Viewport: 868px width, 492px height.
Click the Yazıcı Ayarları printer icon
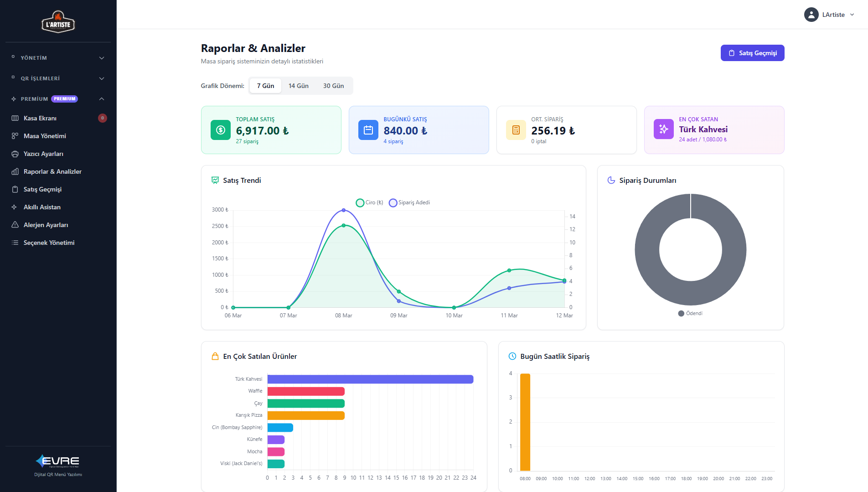15,154
